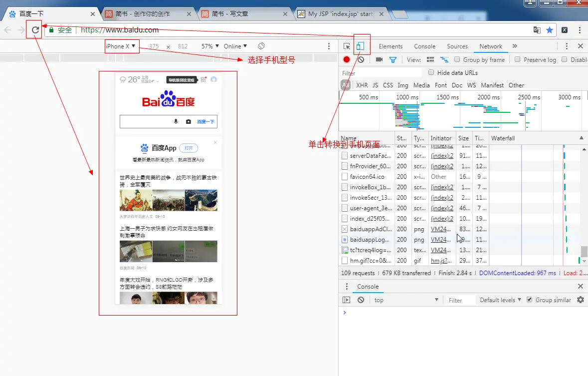588x376 pixels.
Task: Expand the console prompt chevron
Action: point(345,313)
